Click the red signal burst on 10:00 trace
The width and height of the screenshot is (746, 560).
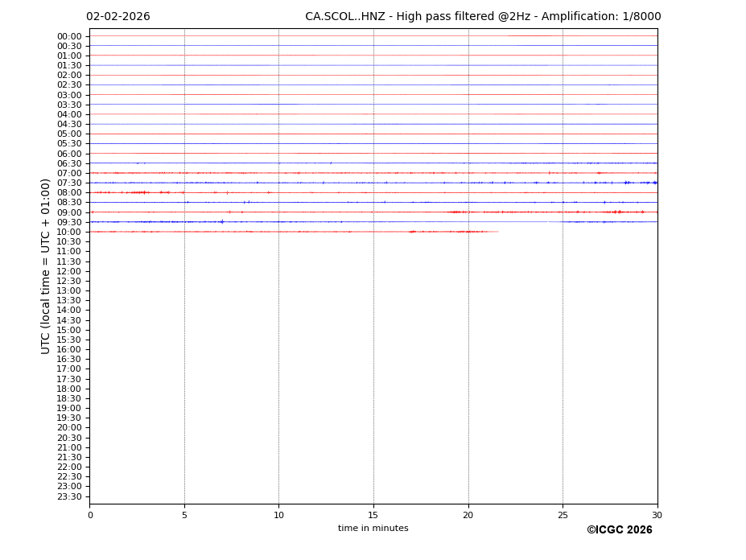pos(467,232)
